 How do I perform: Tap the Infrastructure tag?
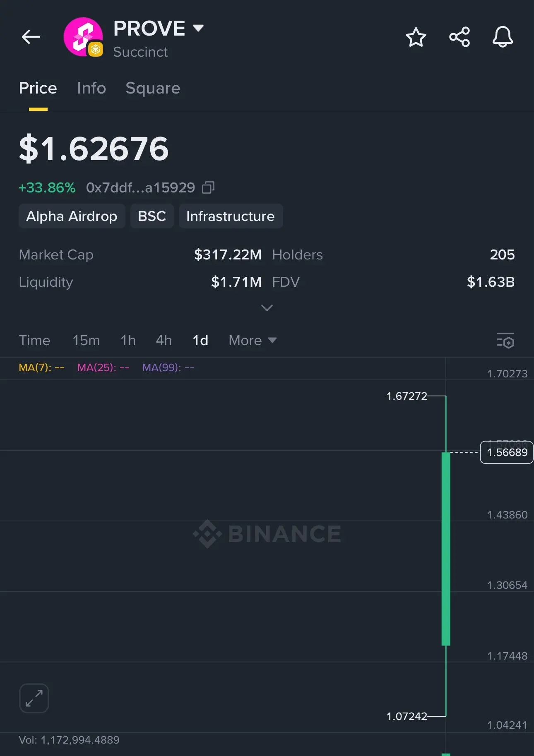(x=231, y=216)
